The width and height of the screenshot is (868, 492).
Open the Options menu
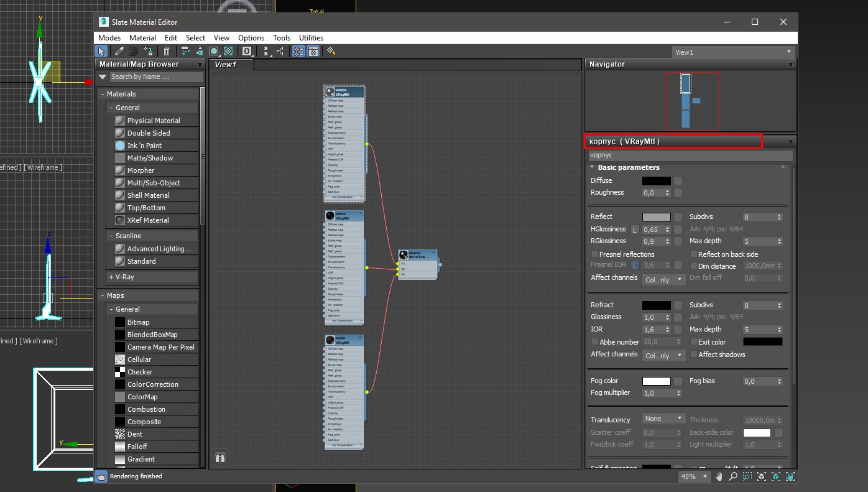[x=251, y=38]
